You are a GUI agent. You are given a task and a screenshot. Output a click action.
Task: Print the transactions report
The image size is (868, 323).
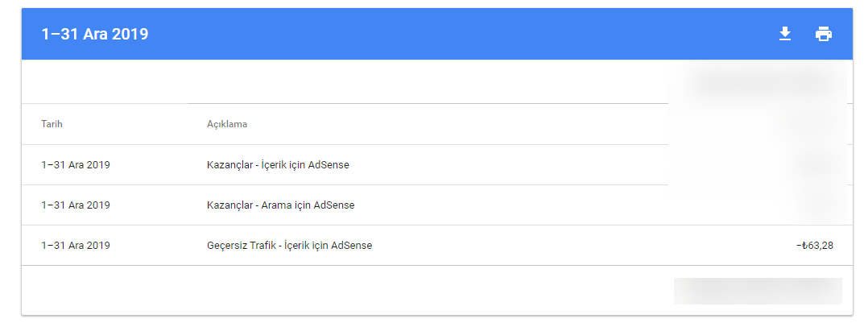(x=823, y=35)
